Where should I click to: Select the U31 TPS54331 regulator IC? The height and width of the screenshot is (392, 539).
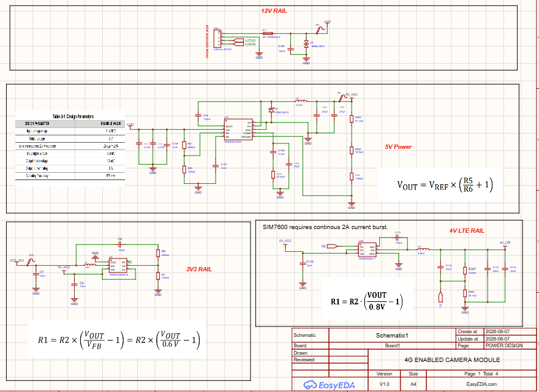click(x=238, y=129)
